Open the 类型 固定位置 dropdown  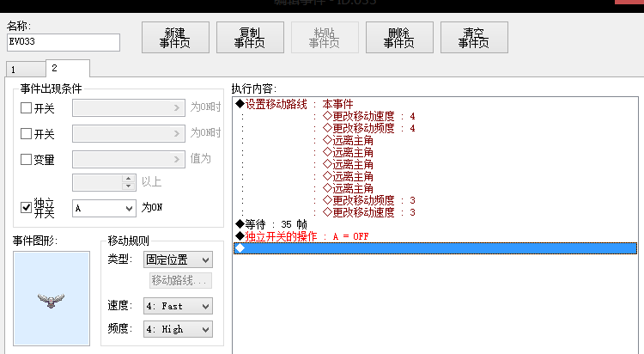[178, 259]
